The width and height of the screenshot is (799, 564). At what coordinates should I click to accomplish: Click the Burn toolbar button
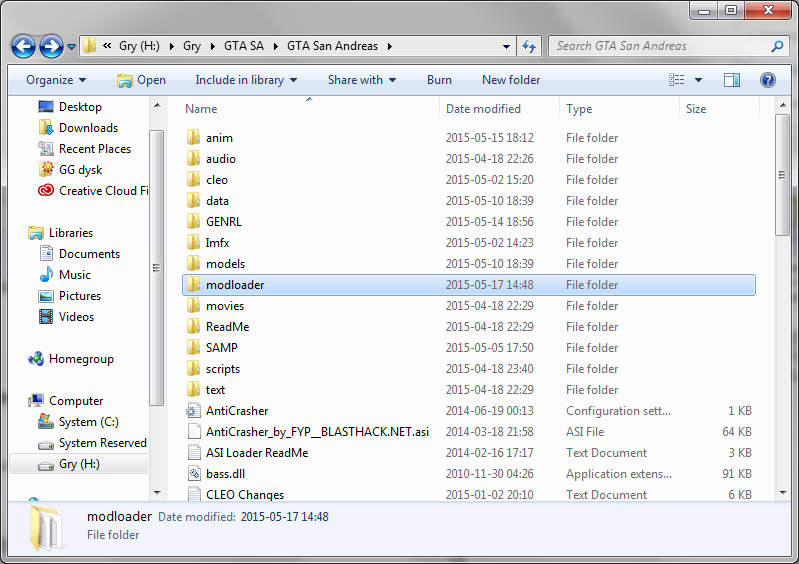[439, 80]
